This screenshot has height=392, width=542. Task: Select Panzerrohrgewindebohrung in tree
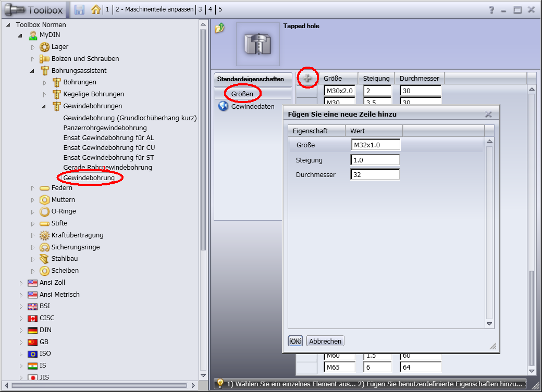click(105, 128)
